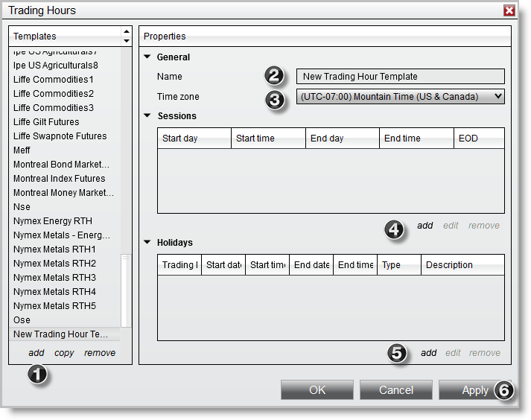This screenshot has height=420, width=531.
Task: Click the Templates sort up arrow
Action: click(x=126, y=32)
